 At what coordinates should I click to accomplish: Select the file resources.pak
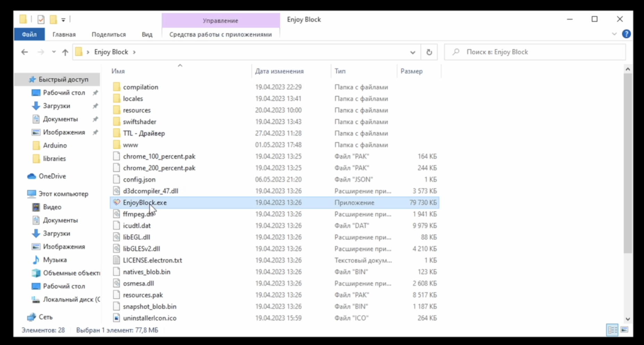[x=143, y=295]
